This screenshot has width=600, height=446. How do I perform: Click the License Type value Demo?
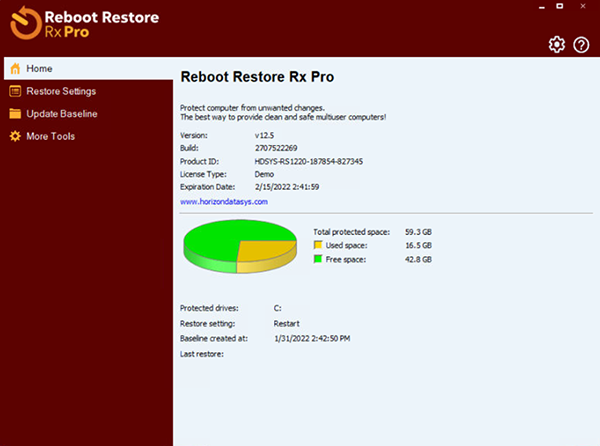pos(264,174)
